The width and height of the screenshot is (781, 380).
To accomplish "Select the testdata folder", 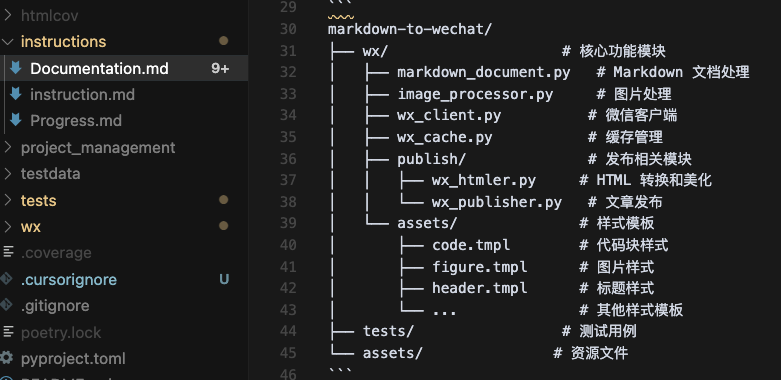I will [50, 174].
